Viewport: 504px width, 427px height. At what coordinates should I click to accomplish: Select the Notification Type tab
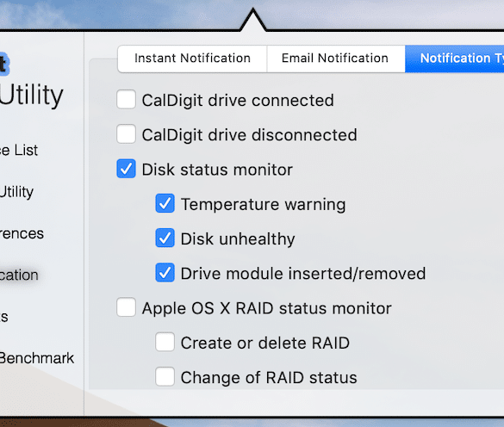(x=455, y=59)
